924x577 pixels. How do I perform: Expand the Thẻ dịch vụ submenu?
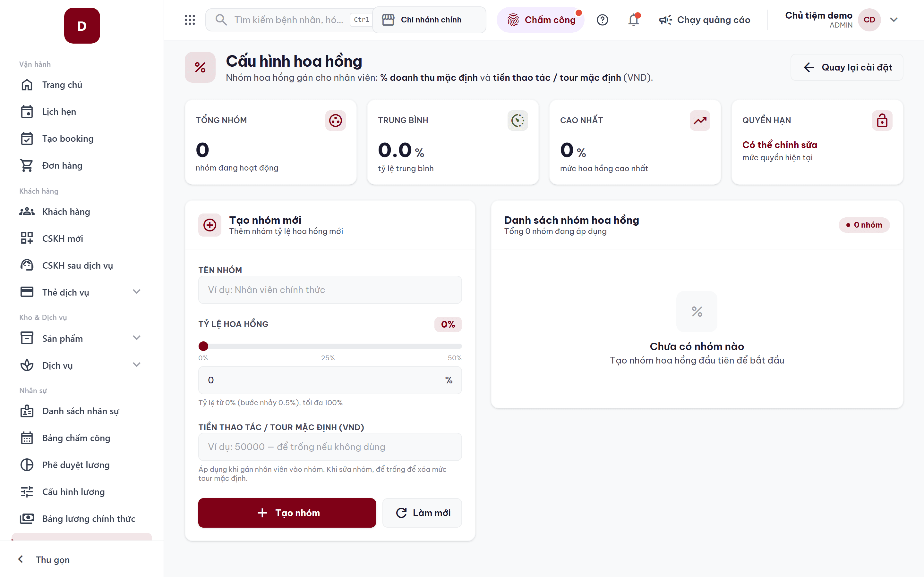pyautogui.click(x=137, y=292)
